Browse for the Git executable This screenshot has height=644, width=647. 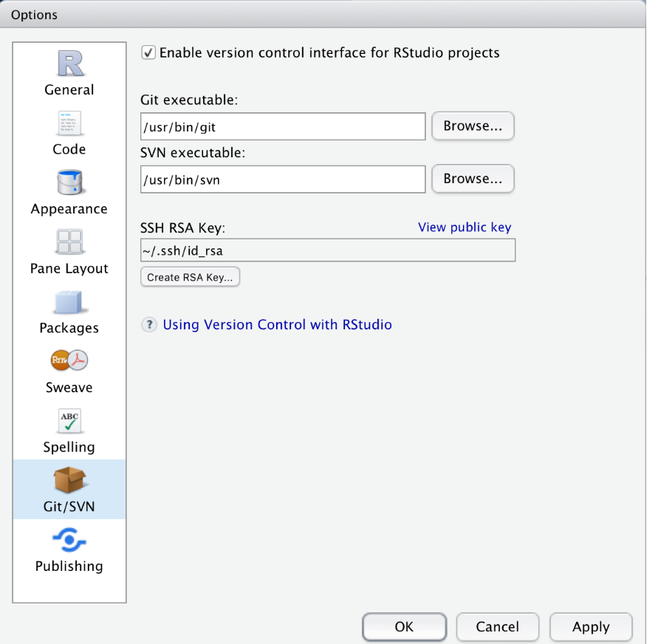(x=473, y=126)
